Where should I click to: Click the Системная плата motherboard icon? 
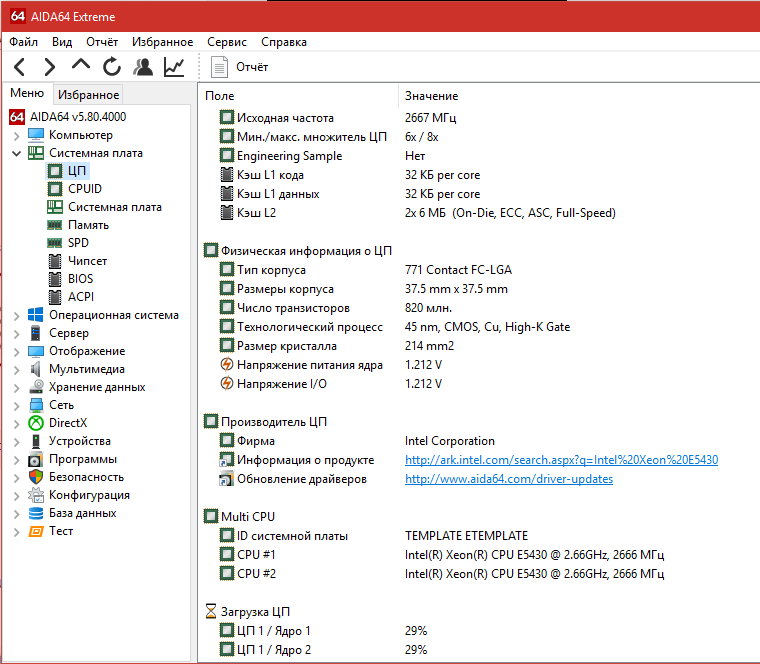36,153
